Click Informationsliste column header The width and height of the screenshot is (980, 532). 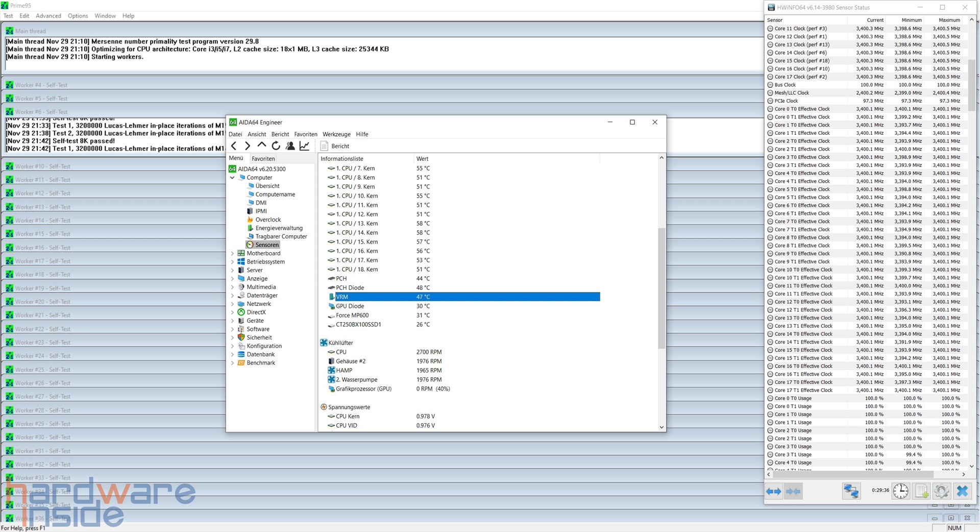(365, 159)
